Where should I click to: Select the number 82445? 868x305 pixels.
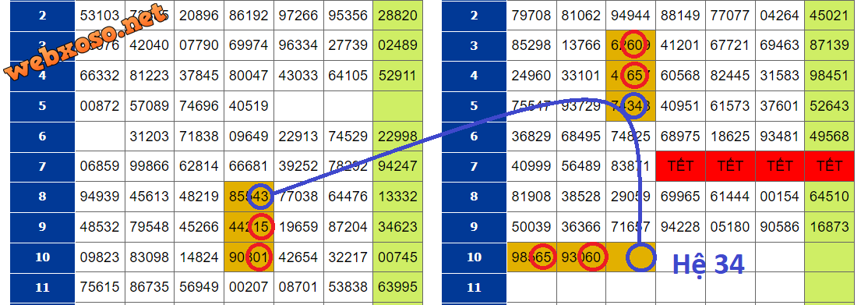pos(730,76)
